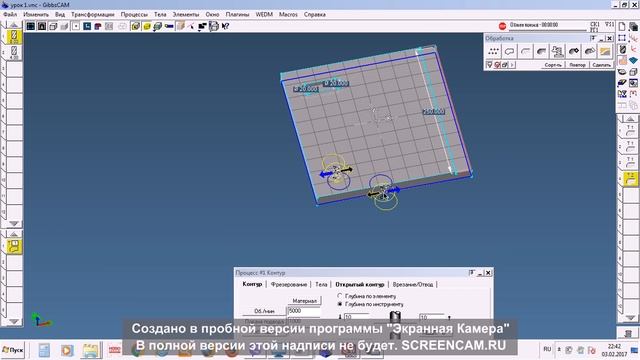Viewport: 640px width, 360px height.
Task: Click the dashed rectangle icon on right palette
Action: click(x=622, y=38)
